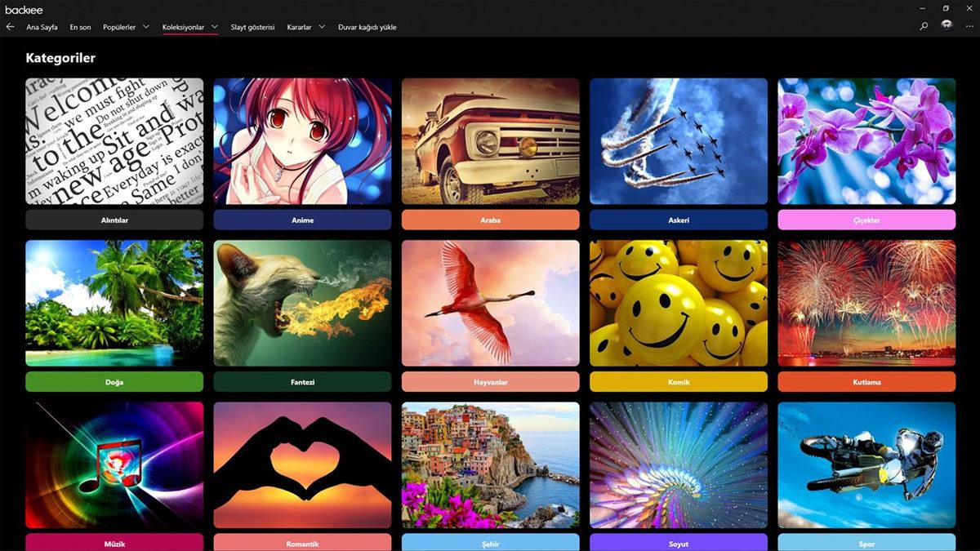Open the ellipsis more options menu
Screen dimensions: 980x551
pos(969,26)
